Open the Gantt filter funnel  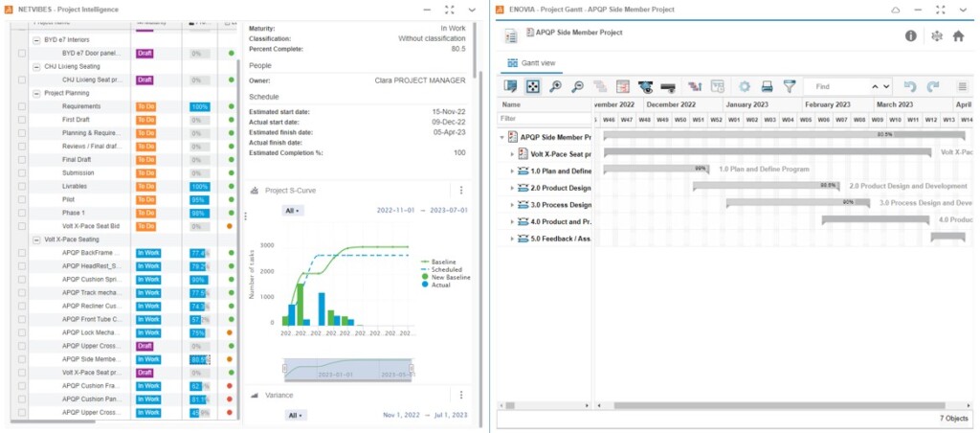pos(790,86)
